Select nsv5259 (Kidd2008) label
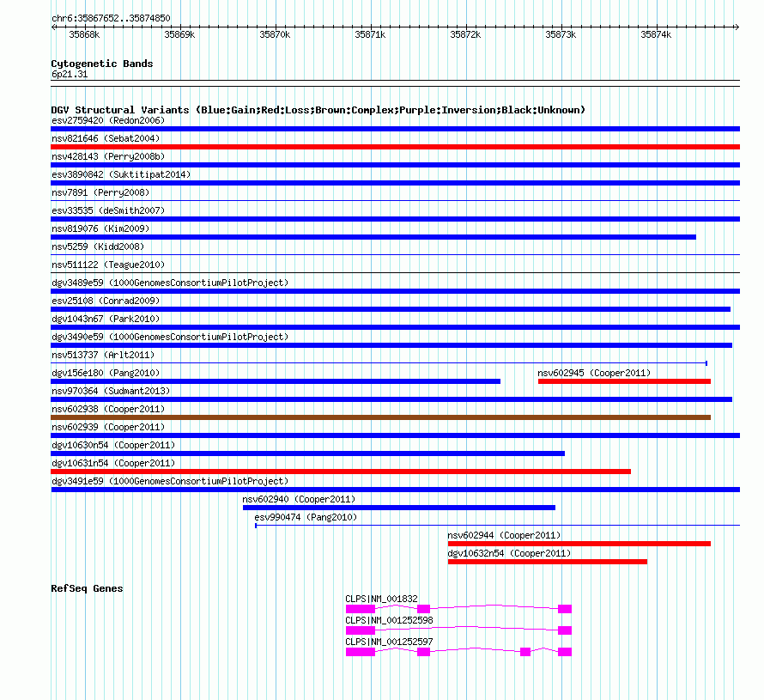The height and width of the screenshot is (700, 764). click(x=98, y=247)
